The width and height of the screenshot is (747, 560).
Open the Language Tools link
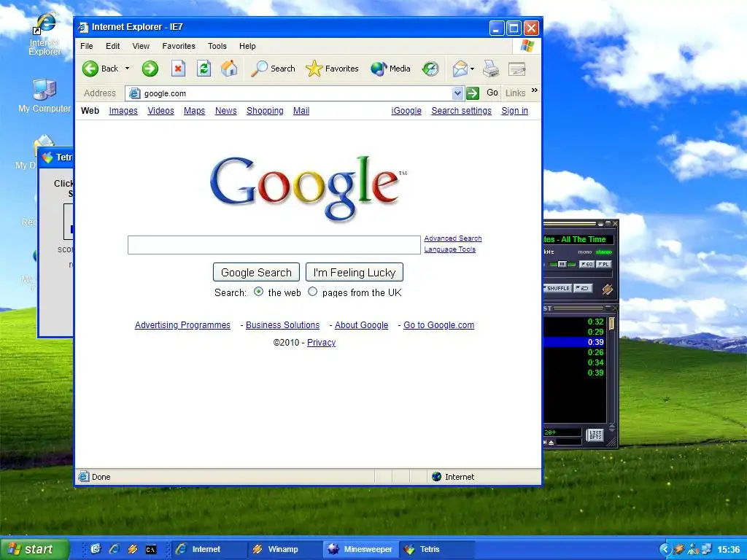pyautogui.click(x=449, y=249)
